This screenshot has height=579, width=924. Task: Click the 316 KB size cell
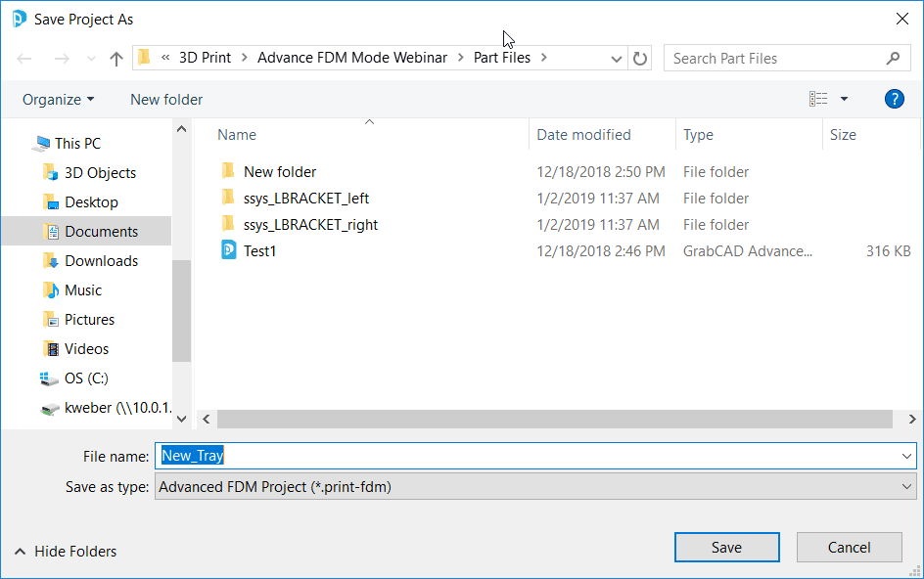(888, 251)
